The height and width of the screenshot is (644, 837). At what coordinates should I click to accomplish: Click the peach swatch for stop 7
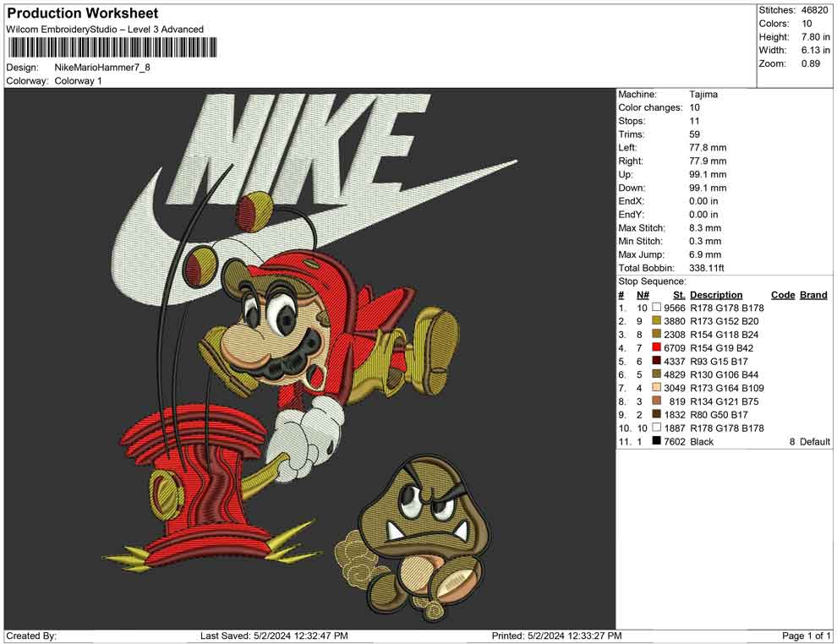(657, 387)
